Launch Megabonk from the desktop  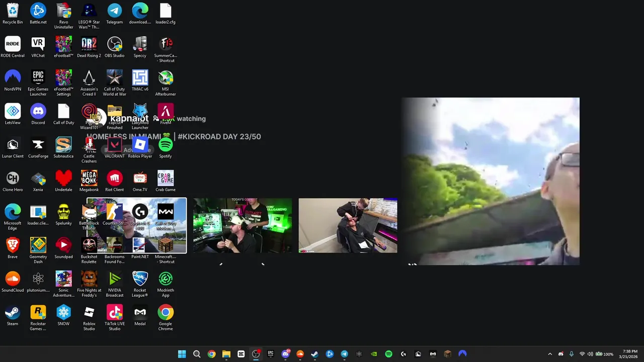[89, 182]
